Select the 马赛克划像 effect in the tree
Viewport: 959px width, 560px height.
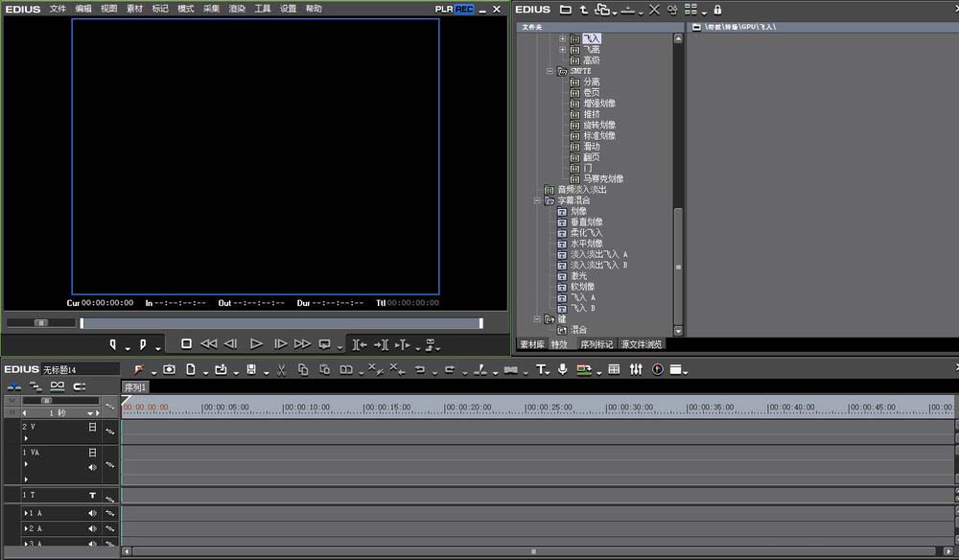click(x=603, y=178)
